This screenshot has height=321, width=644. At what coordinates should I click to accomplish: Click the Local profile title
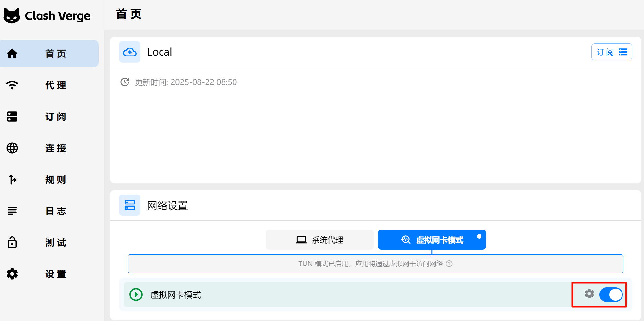(x=160, y=52)
